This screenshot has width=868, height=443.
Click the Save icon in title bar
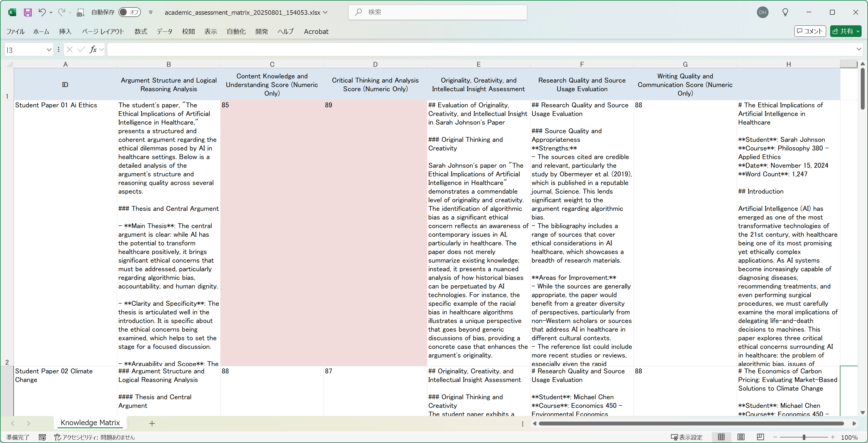[x=28, y=13]
